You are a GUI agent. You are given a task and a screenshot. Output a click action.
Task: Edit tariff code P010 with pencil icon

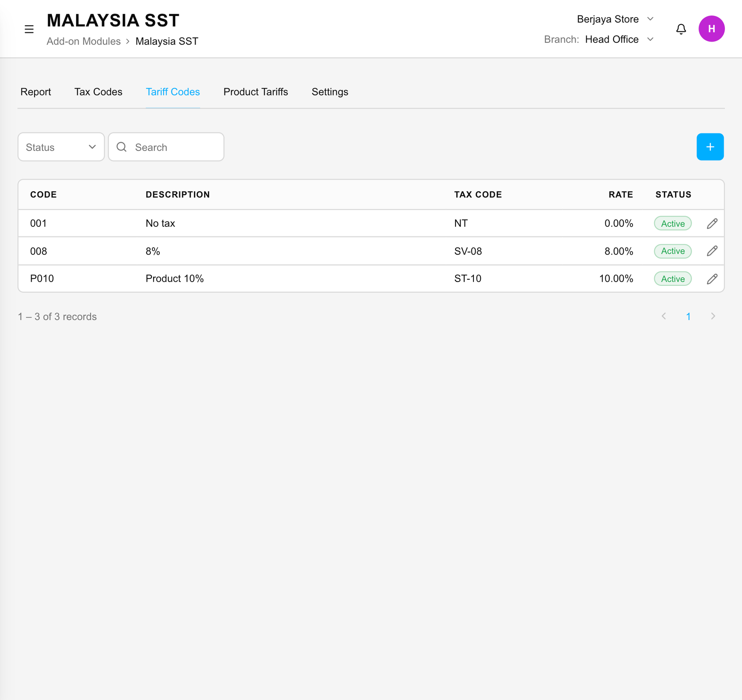(x=712, y=279)
